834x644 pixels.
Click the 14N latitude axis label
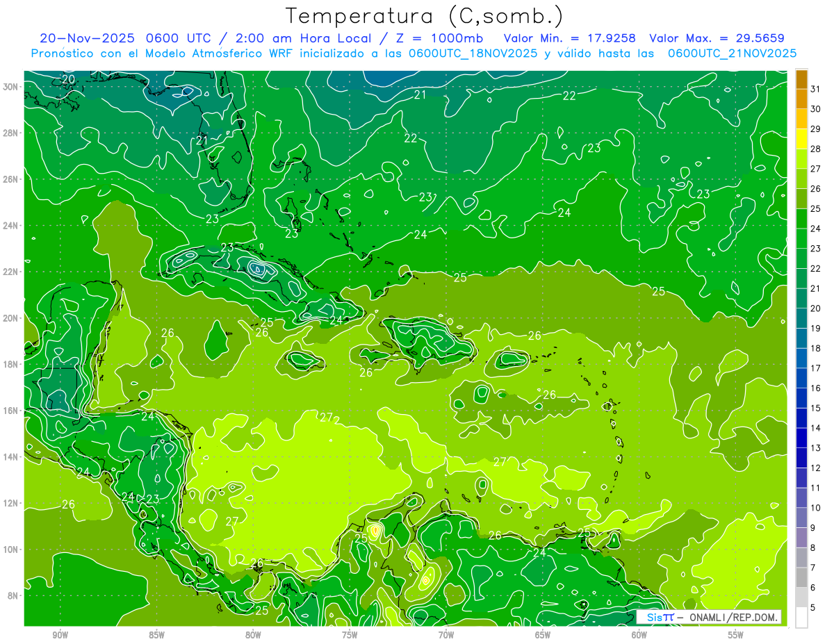pyautogui.click(x=11, y=456)
